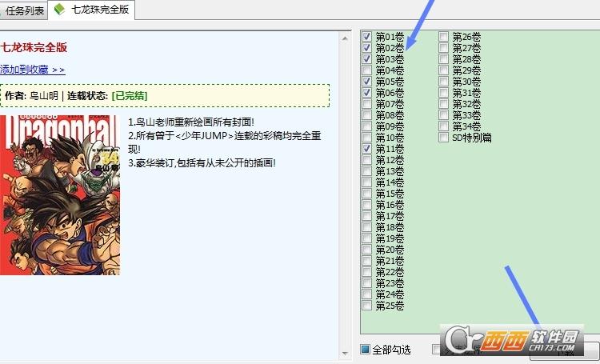Click the [已完结] status text
The image size is (600, 364).
coord(130,96)
